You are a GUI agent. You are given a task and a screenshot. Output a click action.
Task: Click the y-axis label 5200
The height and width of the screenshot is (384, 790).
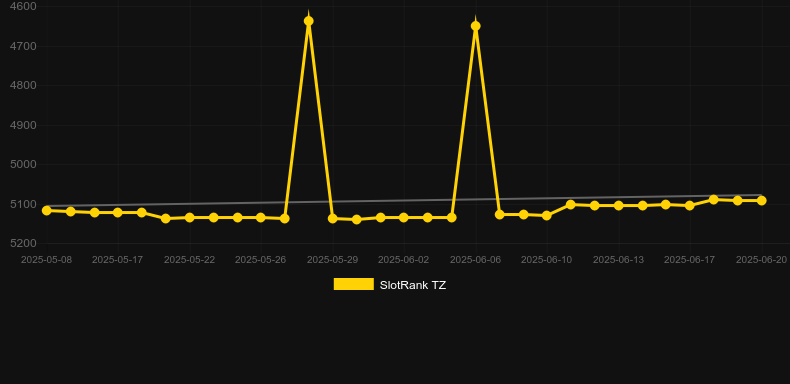click(x=23, y=243)
